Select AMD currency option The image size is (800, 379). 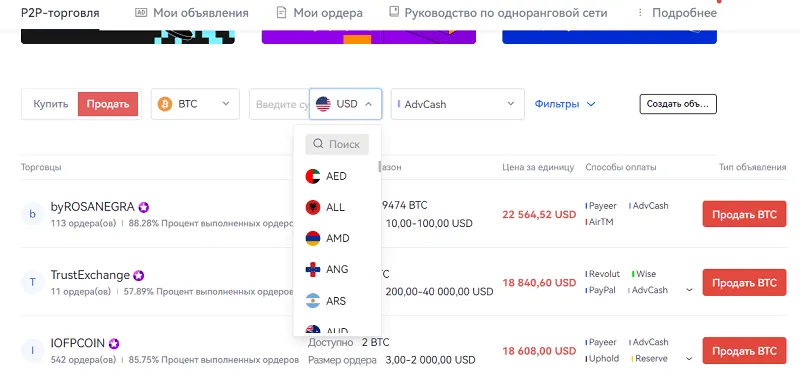(337, 239)
